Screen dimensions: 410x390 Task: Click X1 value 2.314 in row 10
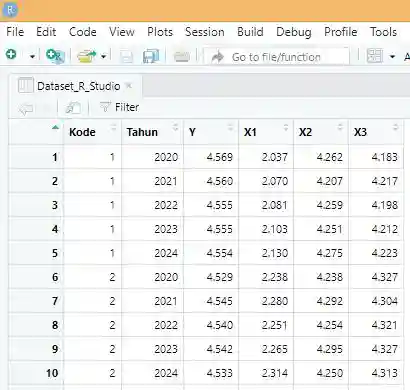pyautogui.click(x=274, y=373)
